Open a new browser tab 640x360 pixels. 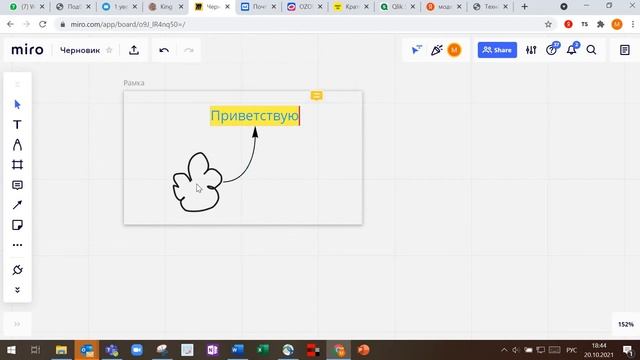click(524, 7)
